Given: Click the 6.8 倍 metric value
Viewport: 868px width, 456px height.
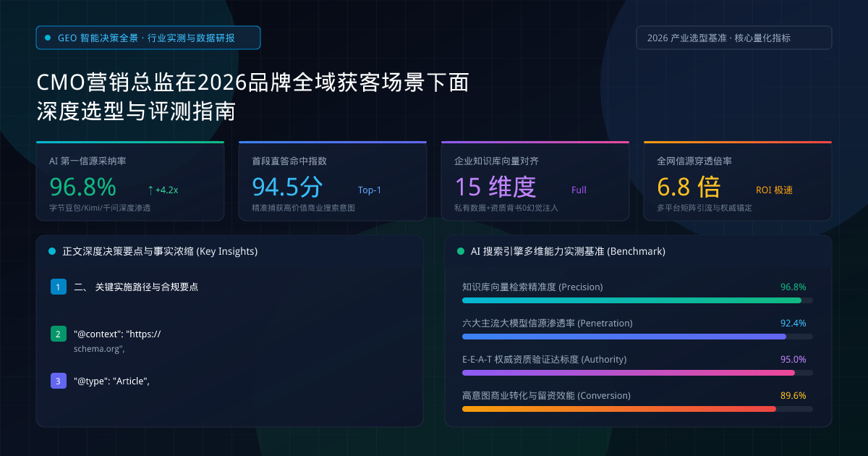Looking at the screenshot, I should pyautogui.click(x=689, y=187).
